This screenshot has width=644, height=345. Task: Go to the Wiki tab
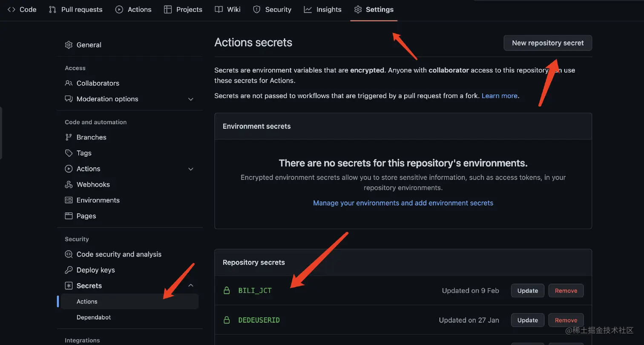227,9
